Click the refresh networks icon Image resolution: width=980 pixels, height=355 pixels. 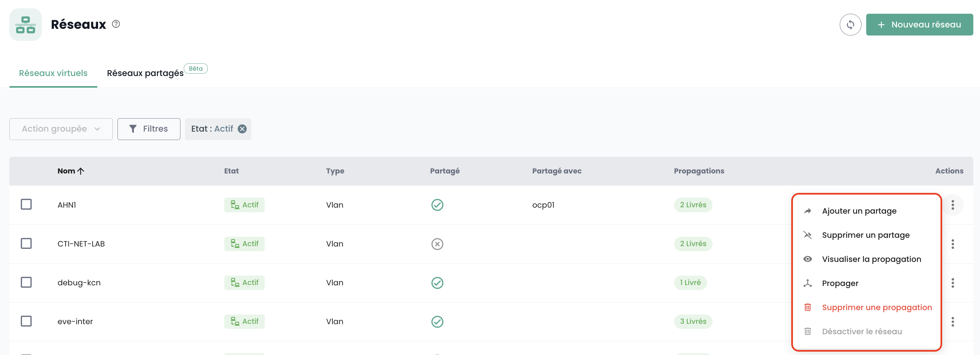850,25
